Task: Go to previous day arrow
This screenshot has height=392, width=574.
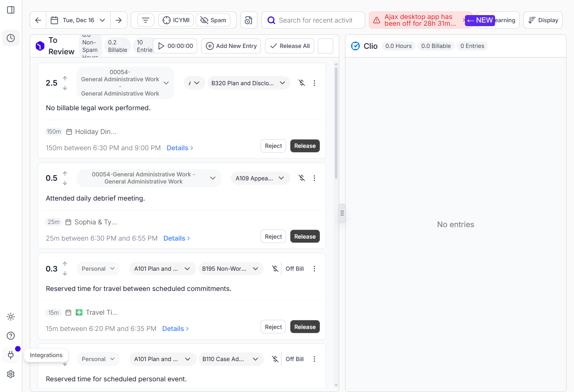Action: tap(38, 20)
